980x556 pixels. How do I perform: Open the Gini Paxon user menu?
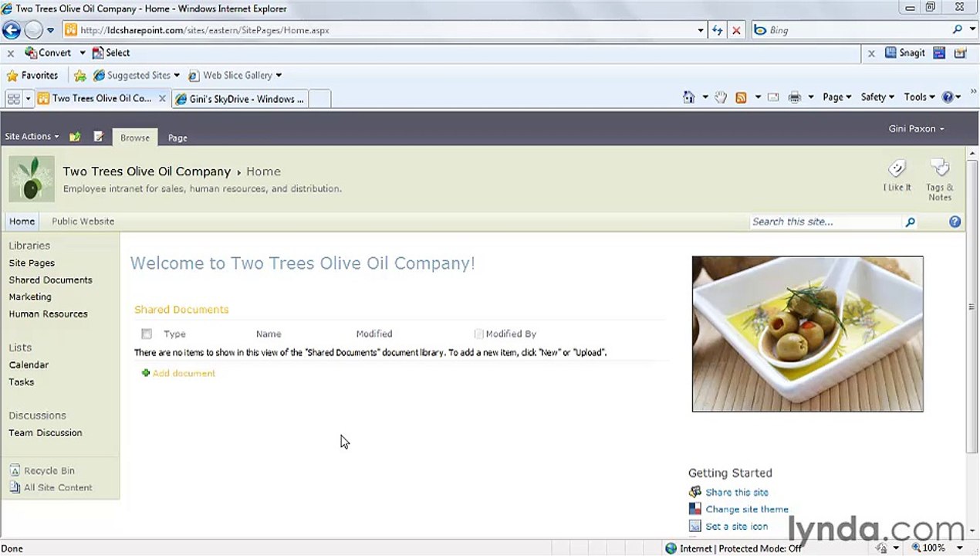(x=916, y=129)
